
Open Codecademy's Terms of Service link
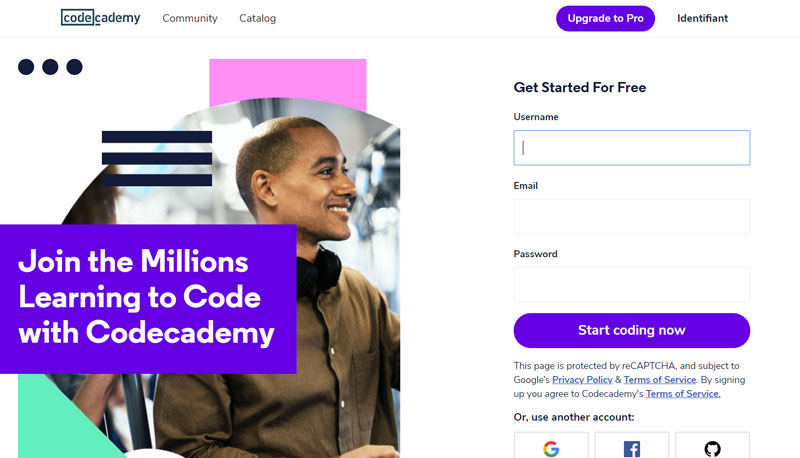click(x=683, y=394)
